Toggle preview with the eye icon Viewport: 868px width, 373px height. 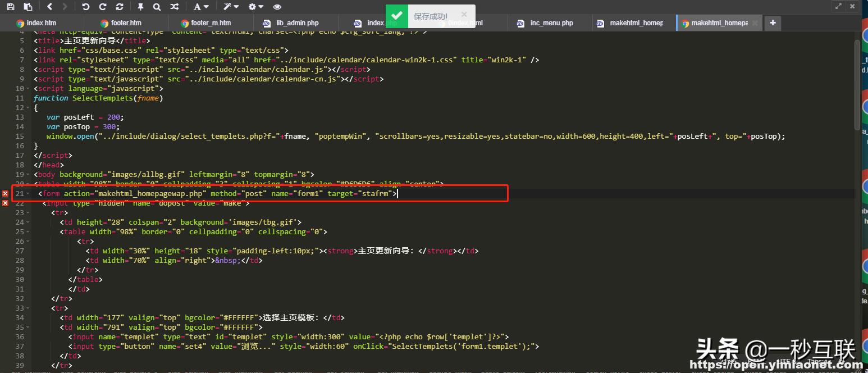tap(277, 7)
